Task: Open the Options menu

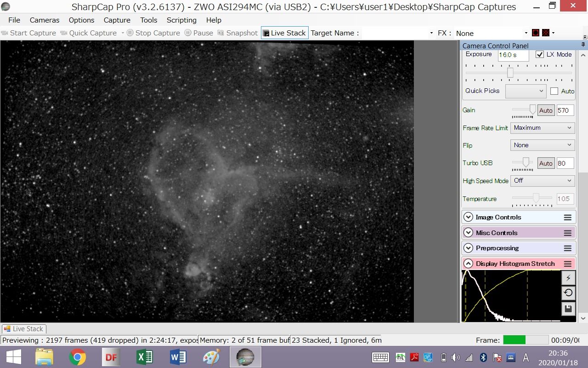Action: [x=81, y=20]
